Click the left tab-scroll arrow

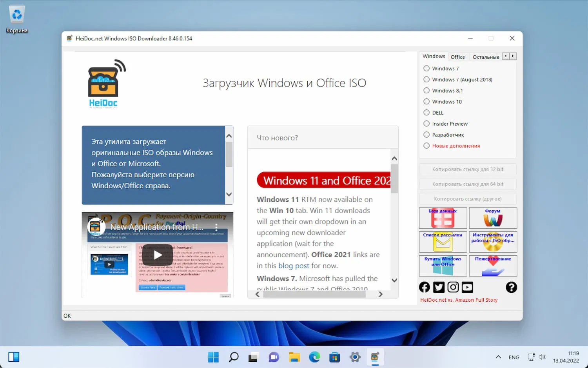pos(506,56)
